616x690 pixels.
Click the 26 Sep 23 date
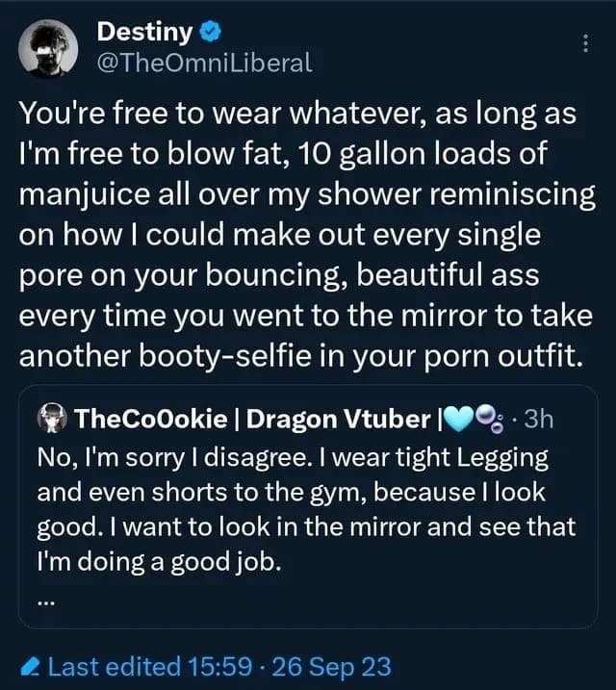[330, 665]
